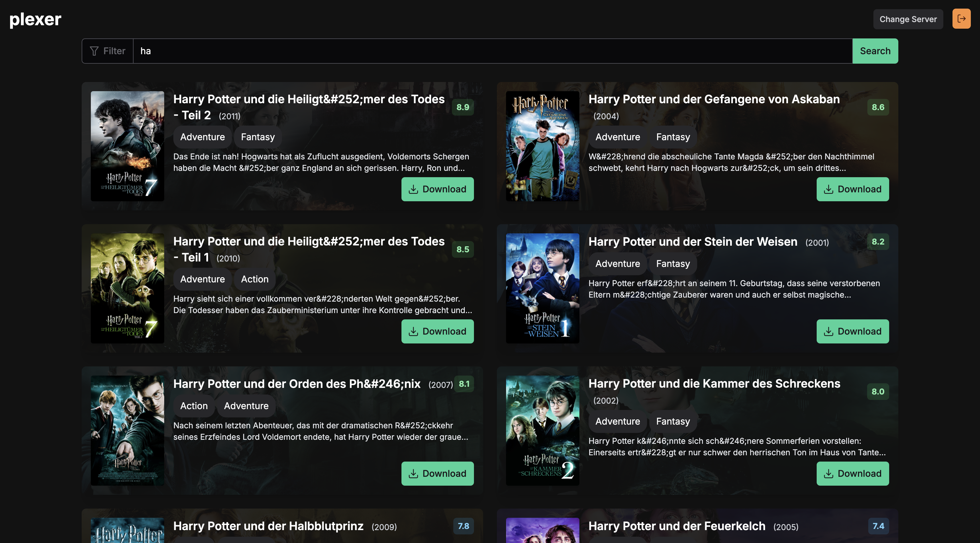Select the Fantasy tag on Gefangene von Askaban
Viewport: 980px width, 543px height.
click(673, 136)
